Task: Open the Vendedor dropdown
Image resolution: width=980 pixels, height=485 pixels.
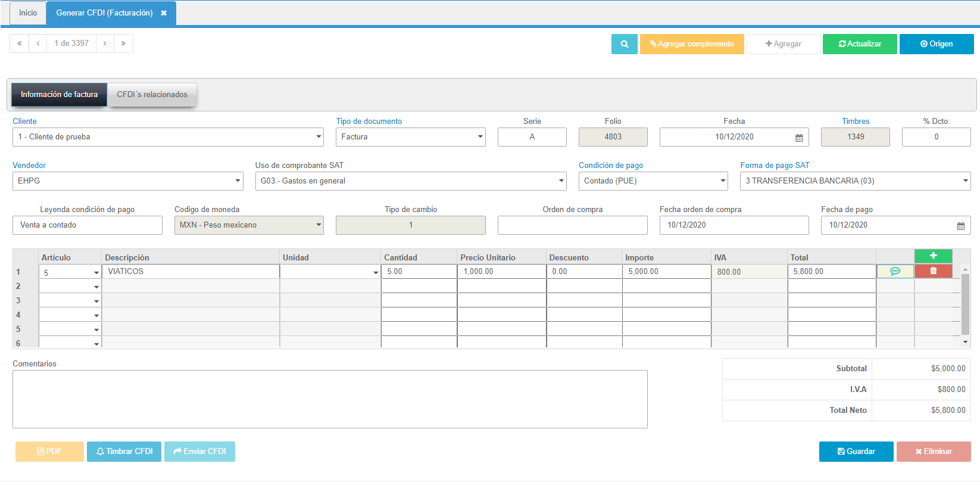Action: pyautogui.click(x=128, y=181)
